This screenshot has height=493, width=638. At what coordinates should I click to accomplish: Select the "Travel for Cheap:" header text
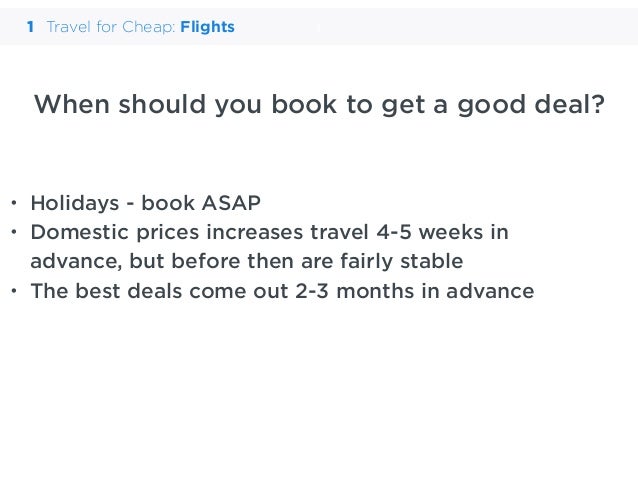[111, 27]
